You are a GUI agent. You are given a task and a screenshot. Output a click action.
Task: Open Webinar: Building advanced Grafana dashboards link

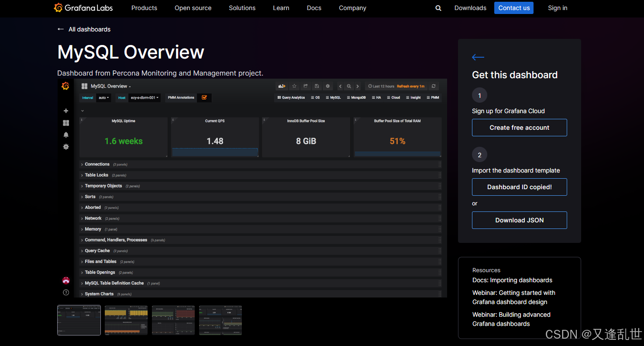(511, 319)
